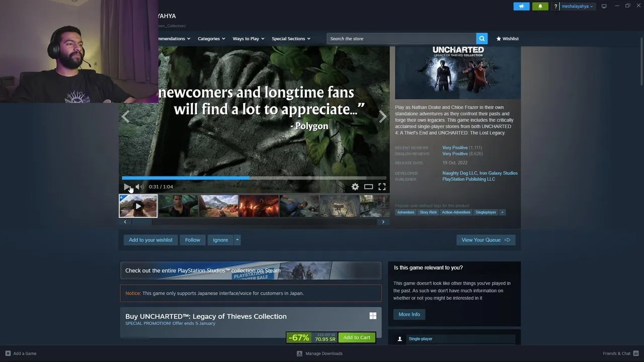Click the Ignore button

(x=220, y=240)
